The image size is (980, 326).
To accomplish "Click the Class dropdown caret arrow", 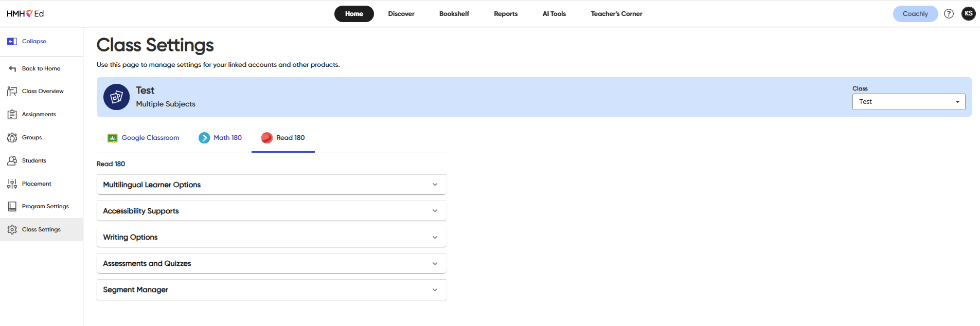I will coord(957,102).
